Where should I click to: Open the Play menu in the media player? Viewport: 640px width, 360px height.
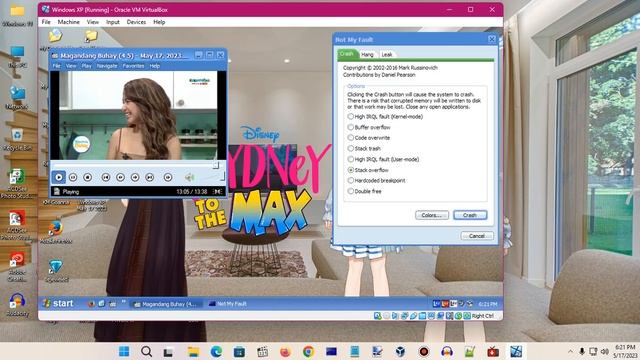pos(87,66)
